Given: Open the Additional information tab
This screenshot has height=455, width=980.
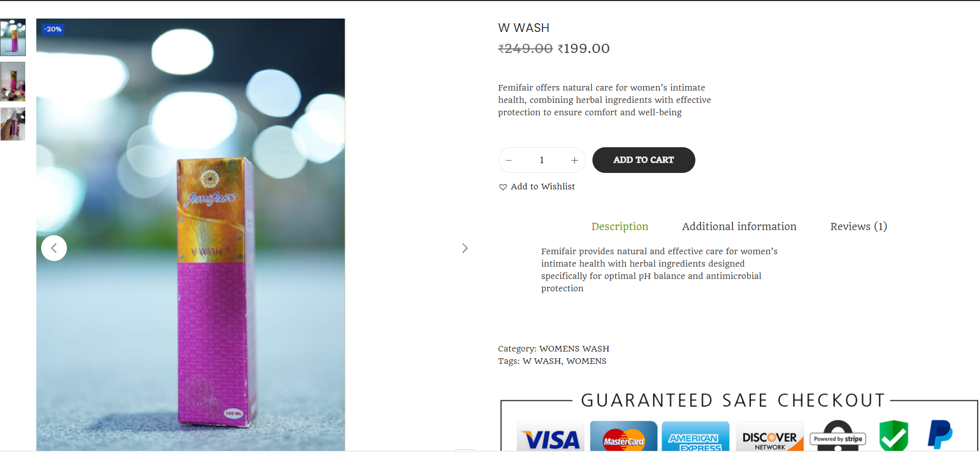Looking at the screenshot, I should point(739,226).
